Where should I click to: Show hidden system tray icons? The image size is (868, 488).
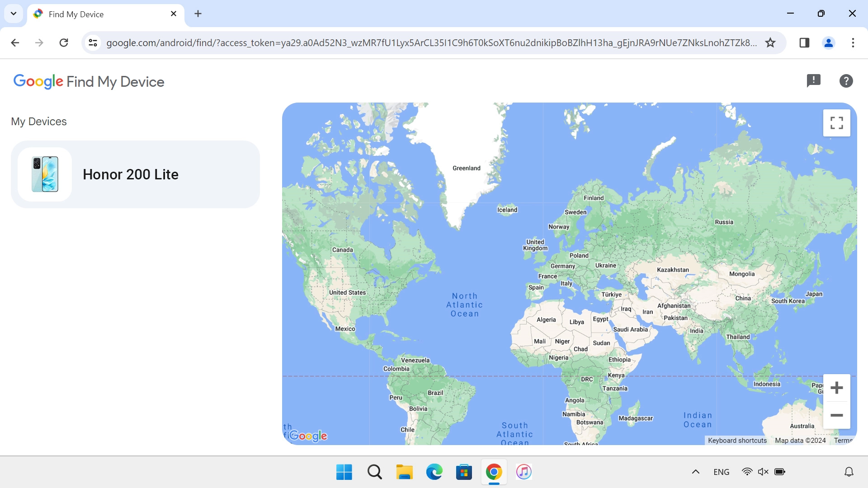point(695,472)
